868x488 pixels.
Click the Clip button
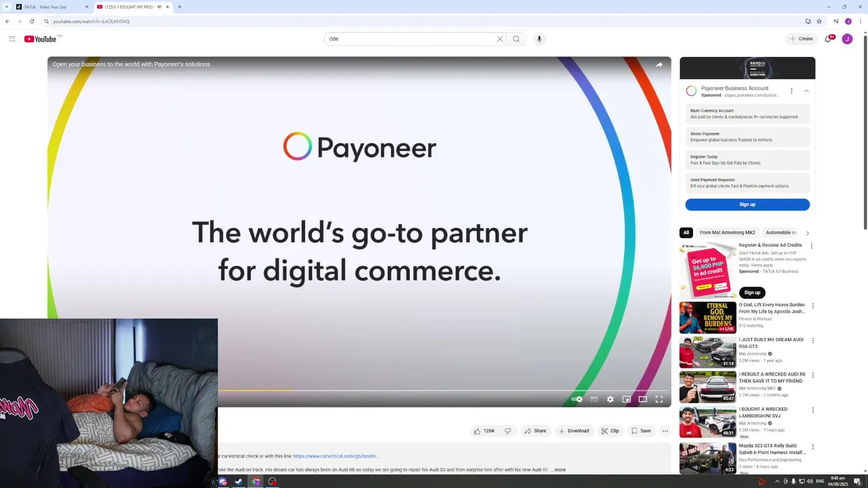(x=610, y=431)
